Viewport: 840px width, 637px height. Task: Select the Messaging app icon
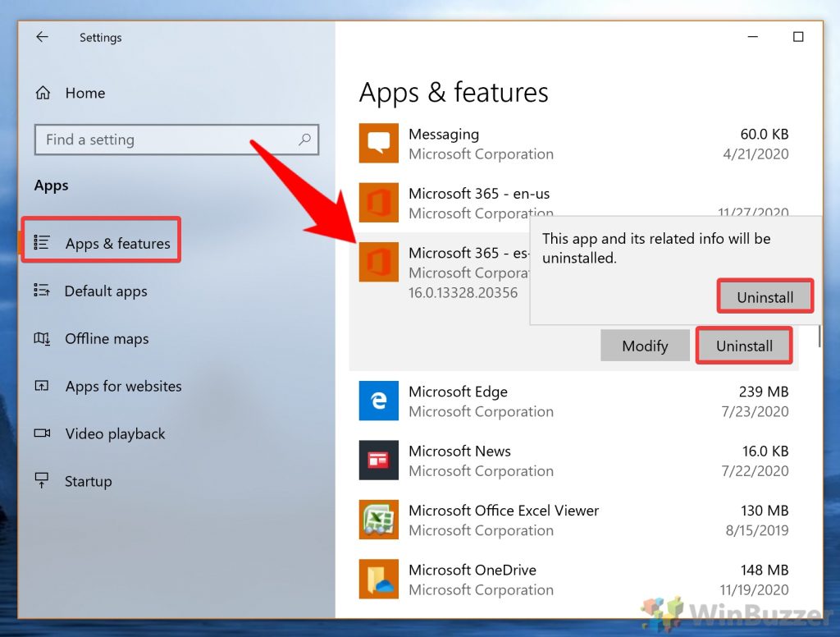pyautogui.click(x=379, y=143)
